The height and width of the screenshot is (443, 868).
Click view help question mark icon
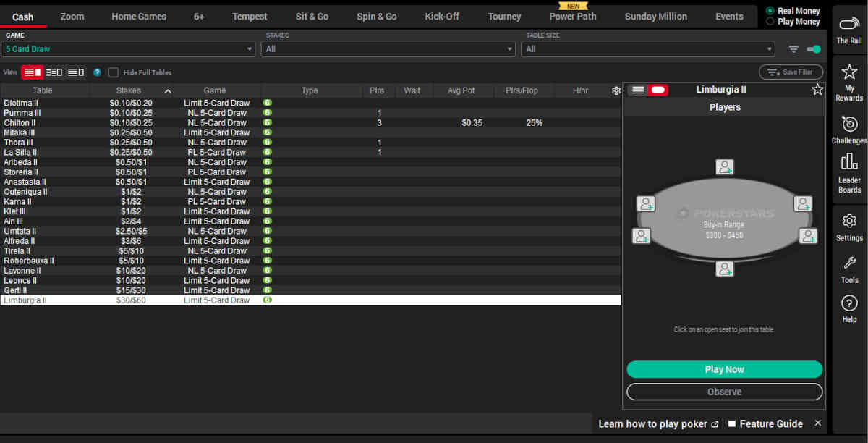(97, 72)
